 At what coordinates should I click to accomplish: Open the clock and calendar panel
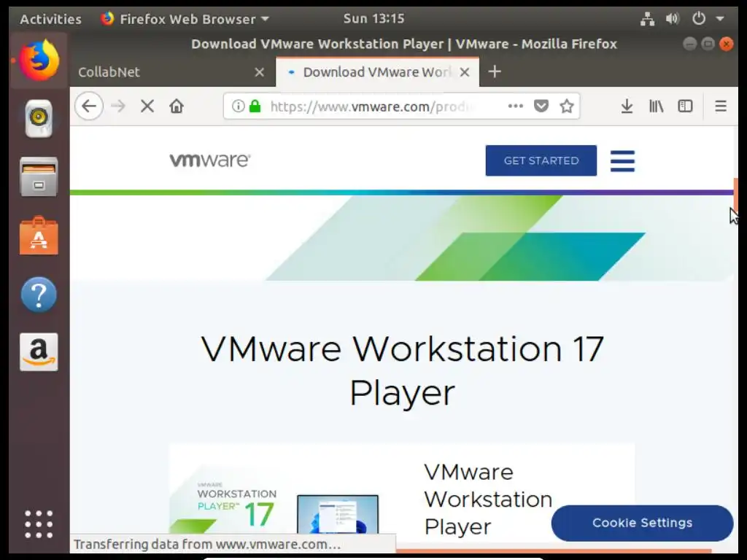(373, 18)
